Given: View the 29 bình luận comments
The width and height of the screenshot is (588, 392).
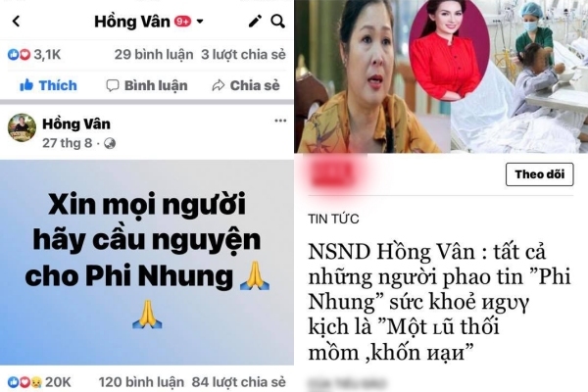Looking at the screenshot, I should point(154,55).
